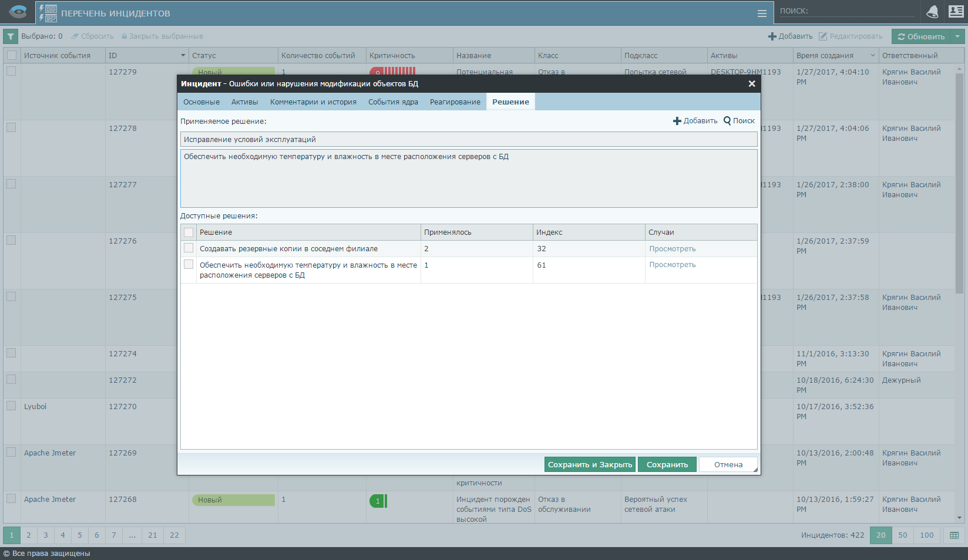Image resolution: width=968 pixels, height=560 pixels.
Task: Click Сбросить filter reset
Action: click(92, 36)
